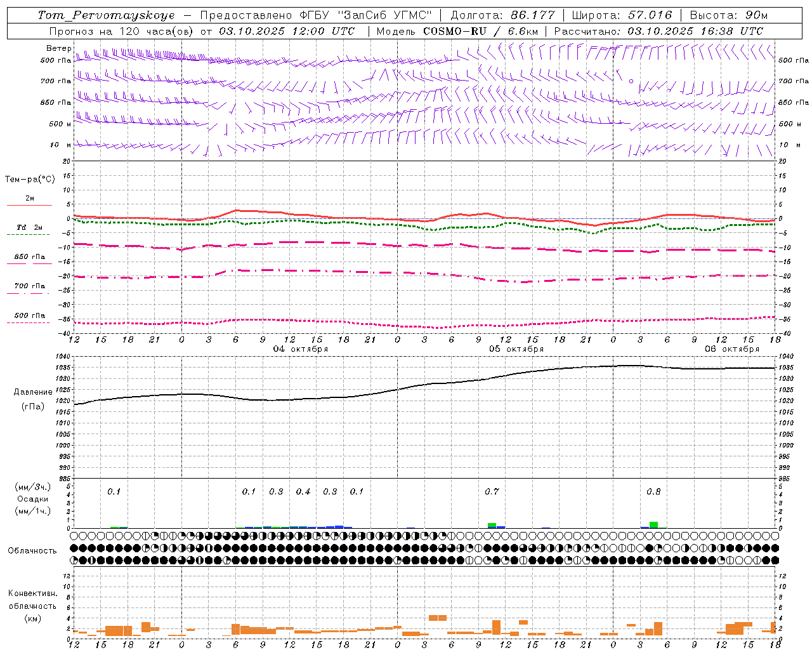Select the forecast start 03.10.2025 12:00 UTC
812x650 pixels.
click(x=287, y=31)
